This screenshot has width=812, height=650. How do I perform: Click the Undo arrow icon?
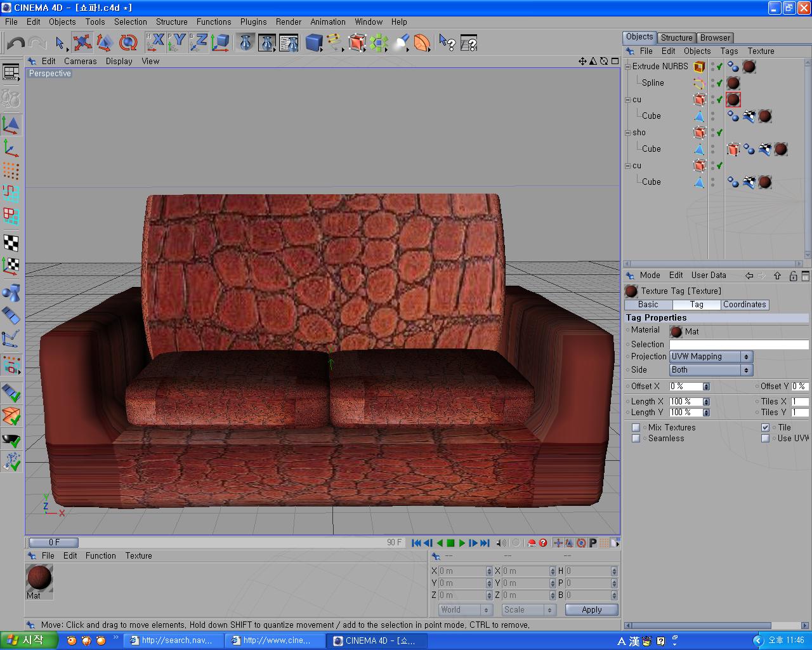[x=16, y=43]
